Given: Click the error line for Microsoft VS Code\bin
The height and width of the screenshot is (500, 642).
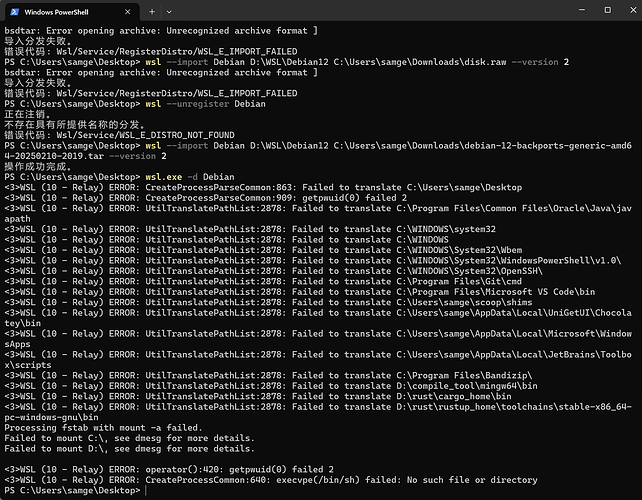Looking at the screenshot, I should pos(300,292).
